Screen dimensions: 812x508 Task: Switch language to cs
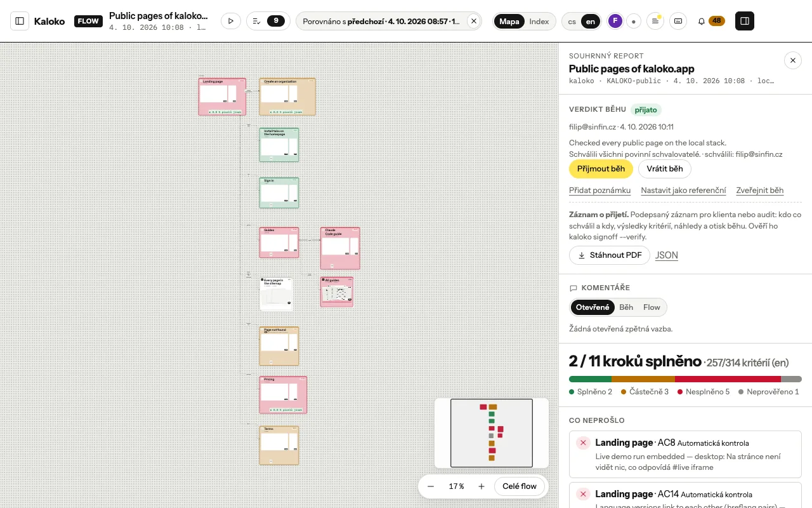(x=572, y=22)
